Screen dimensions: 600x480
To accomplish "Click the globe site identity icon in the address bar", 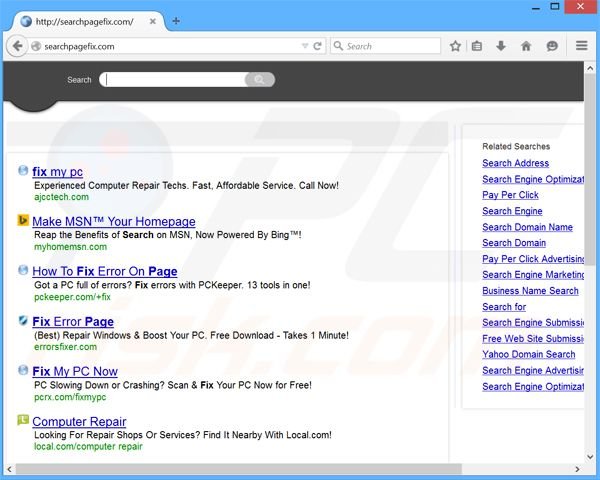I will pos(36,46).
